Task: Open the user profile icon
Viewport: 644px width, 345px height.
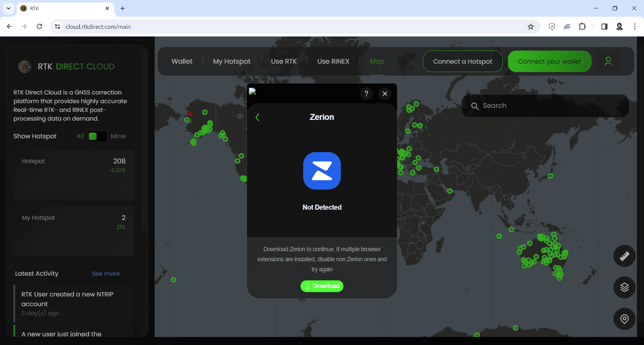Action: click(x=608, y=61)
